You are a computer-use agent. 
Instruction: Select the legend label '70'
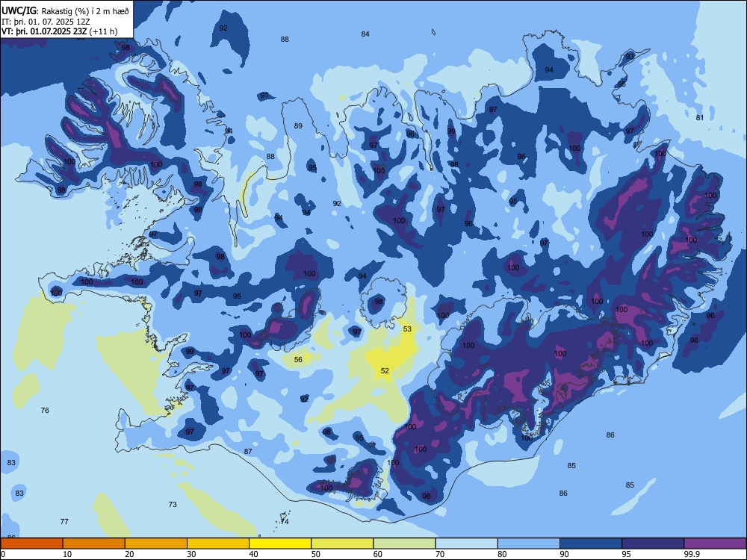tap(440, 554)
